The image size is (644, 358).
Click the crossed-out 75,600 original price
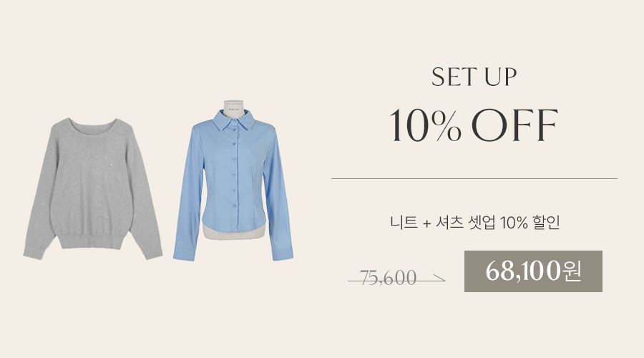(388, 278)
